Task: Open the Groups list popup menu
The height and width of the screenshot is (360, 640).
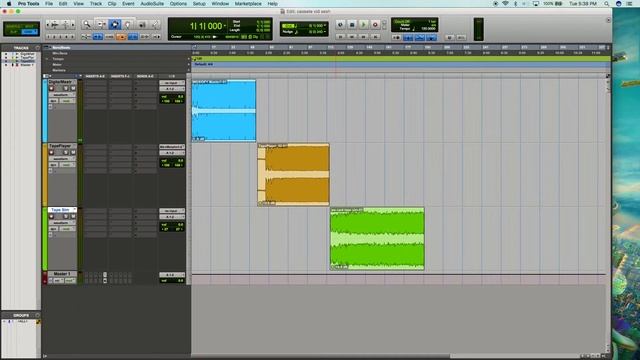Action: [38, 315]
